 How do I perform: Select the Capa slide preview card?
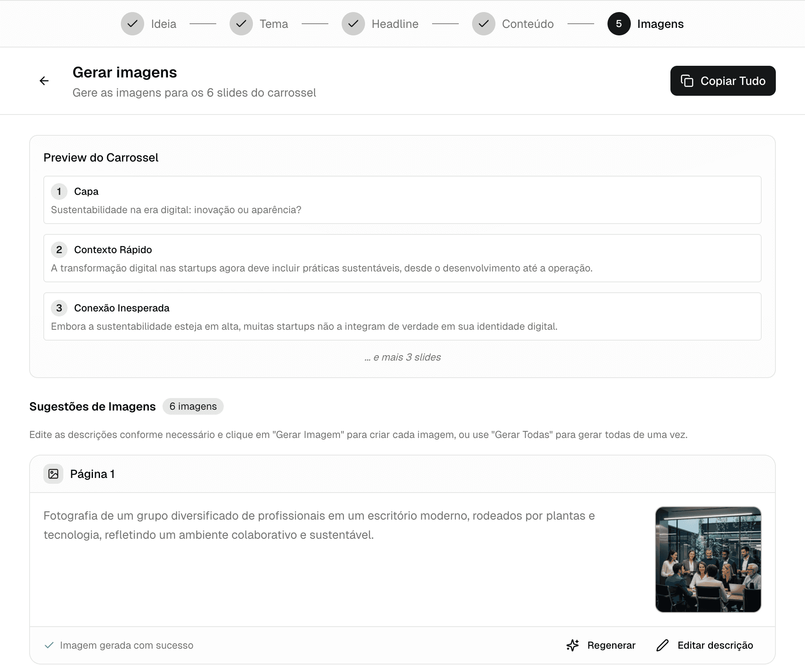[402, 200]
